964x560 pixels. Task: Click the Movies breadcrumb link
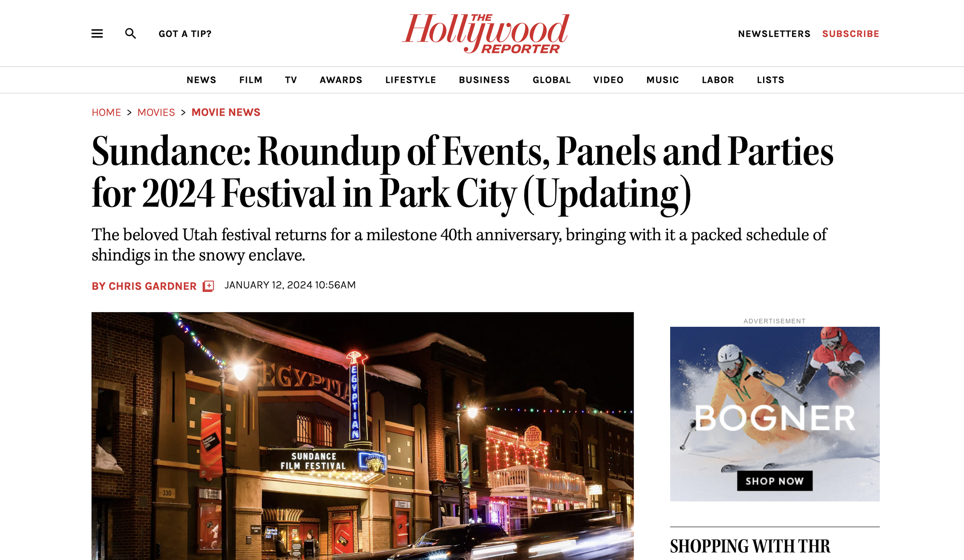[156, 113]
